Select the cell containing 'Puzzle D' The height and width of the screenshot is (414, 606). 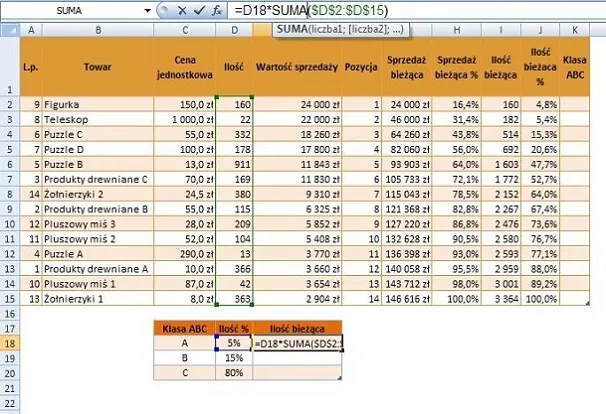coord(98,149)
